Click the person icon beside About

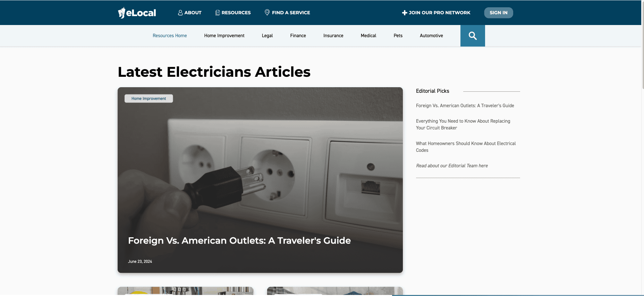pos(180,13)
